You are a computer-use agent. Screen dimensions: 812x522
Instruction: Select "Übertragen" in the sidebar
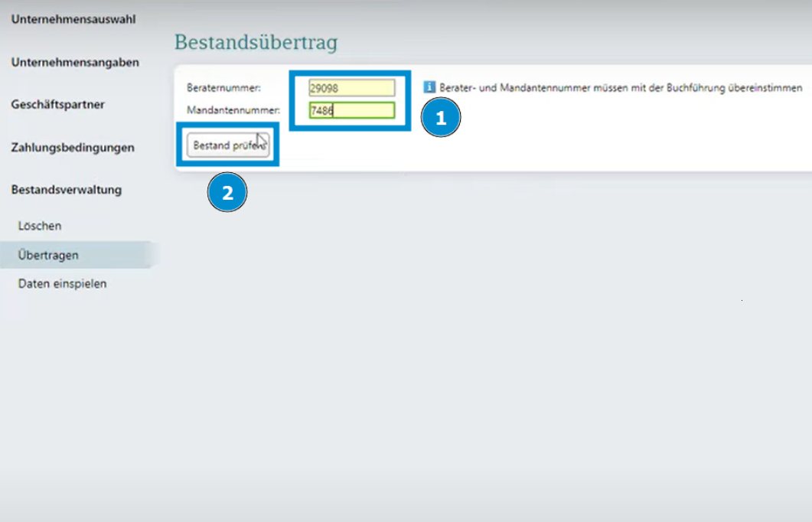point(47,254)
